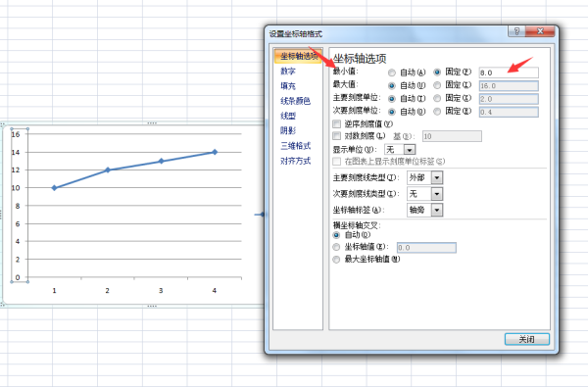Click the dialog help question mark button
Screen dimensions: 588x387
[x=516, y=31]
